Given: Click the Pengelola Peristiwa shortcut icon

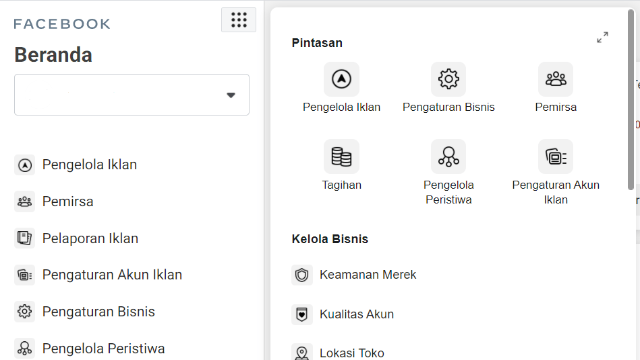Looking at the screenshot, I should pyautogui.click(x=448, y=157).
